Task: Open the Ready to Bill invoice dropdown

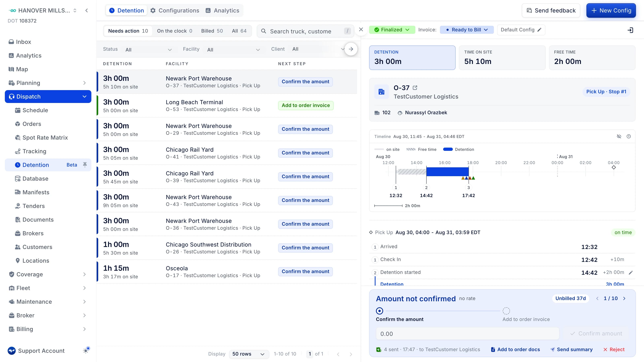Action: [467, 30]
